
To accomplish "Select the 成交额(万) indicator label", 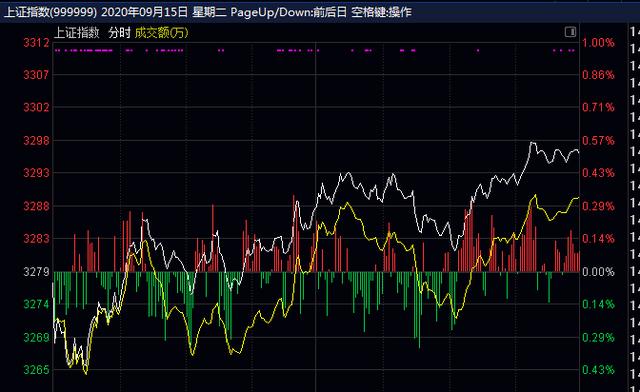I will click(x=162, y=33).
